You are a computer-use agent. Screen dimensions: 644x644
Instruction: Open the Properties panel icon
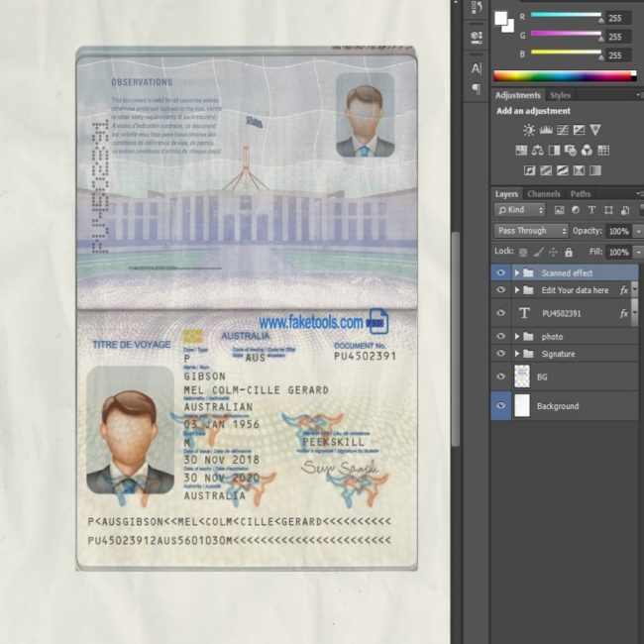[x=477, y=37]
